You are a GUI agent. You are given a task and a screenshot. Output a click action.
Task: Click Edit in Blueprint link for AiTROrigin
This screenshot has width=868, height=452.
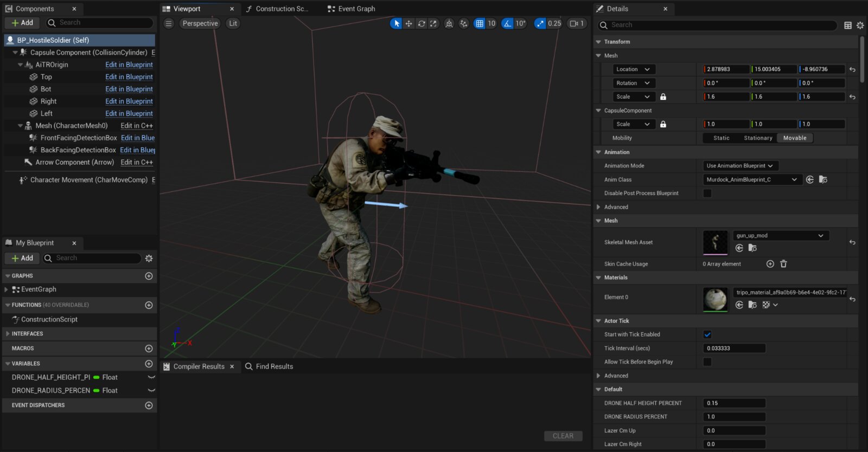click(x=129, y=64)
